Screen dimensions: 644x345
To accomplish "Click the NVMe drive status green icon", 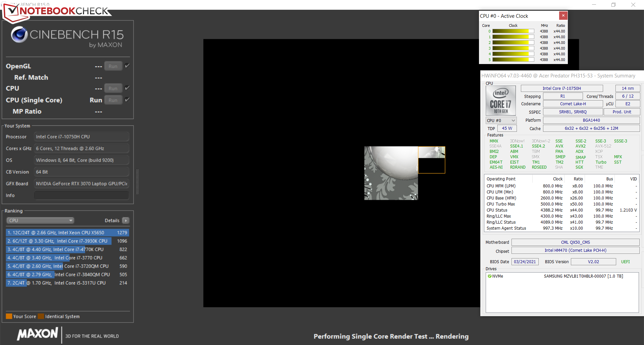I will 490,276.
